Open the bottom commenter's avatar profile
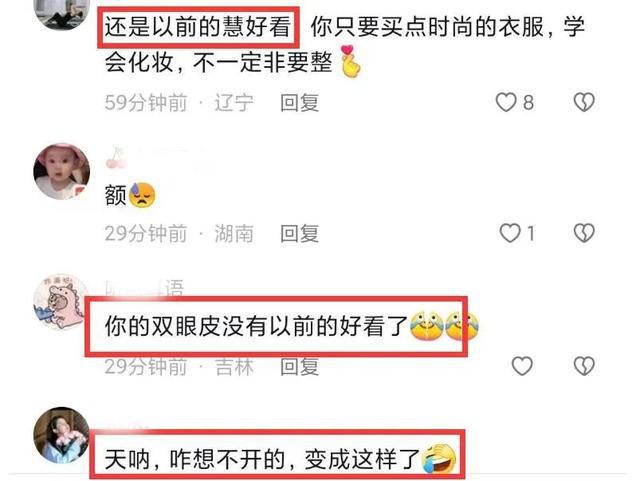The width and height of the screenshot is (640, 481). tap(62, 436)
